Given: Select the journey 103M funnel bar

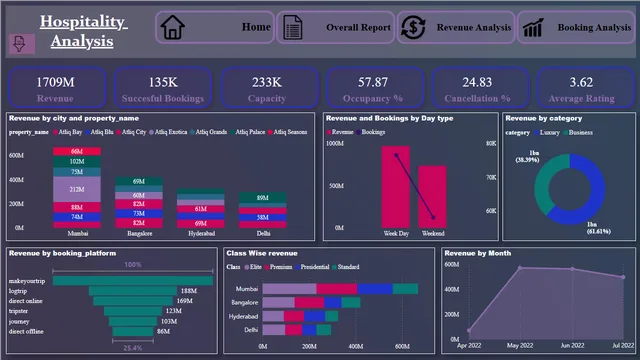Looking at the screenshot, I should [x=133, y=321].
